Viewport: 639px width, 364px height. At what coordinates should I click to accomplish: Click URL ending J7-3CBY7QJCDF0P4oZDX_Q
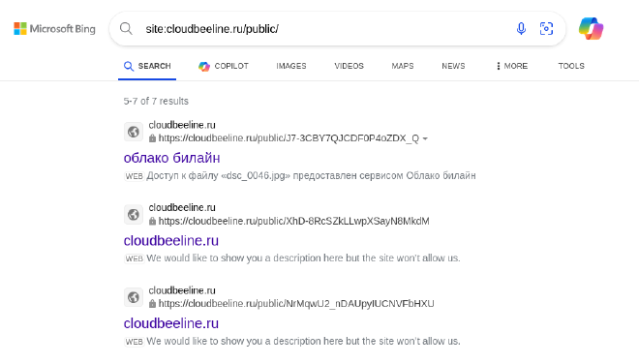tap(289, 138)
